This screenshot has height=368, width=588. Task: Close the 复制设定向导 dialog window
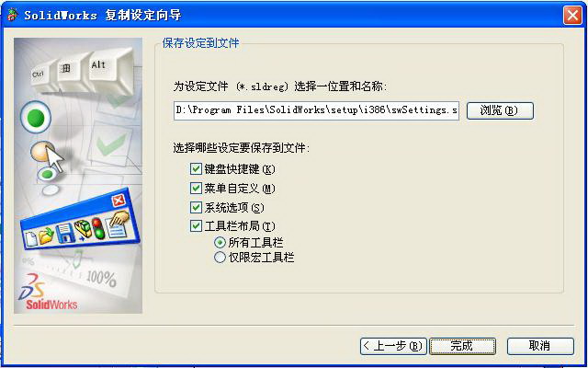click(572, 16)
